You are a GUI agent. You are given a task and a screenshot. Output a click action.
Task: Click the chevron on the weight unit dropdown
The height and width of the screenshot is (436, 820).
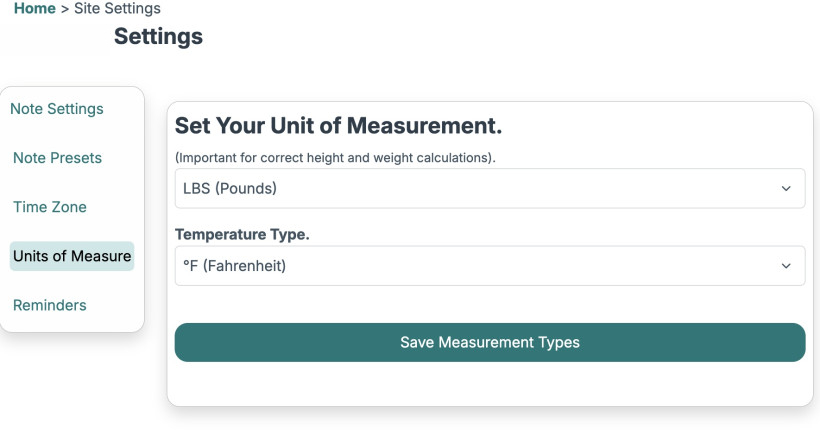pos(786,188)
